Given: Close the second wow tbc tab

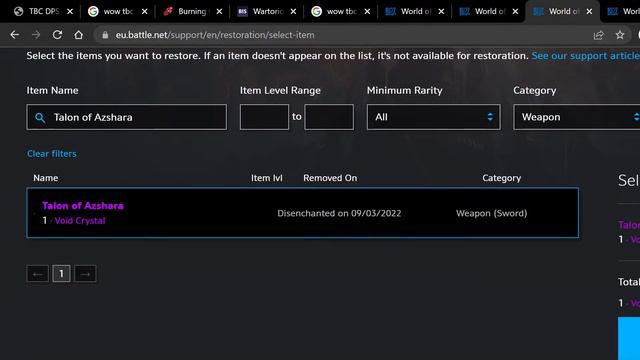Looking at the screenshot, I should pos(367,11).
